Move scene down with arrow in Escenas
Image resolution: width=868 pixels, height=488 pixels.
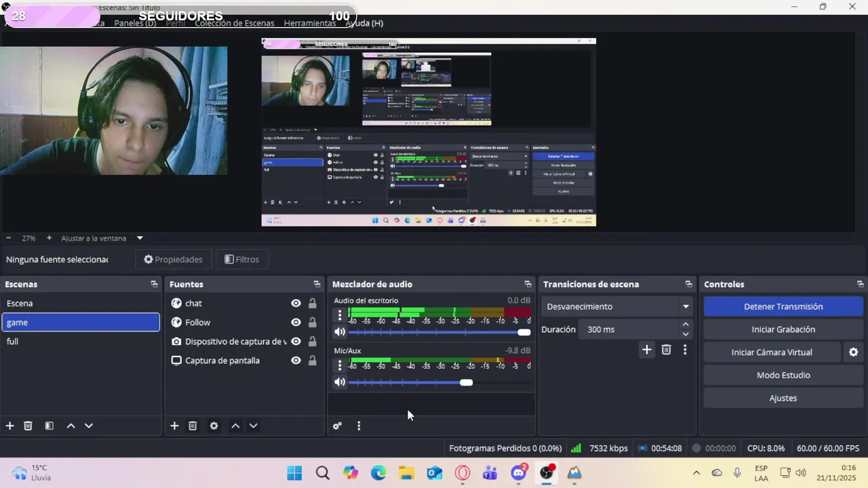pos(88,426)
